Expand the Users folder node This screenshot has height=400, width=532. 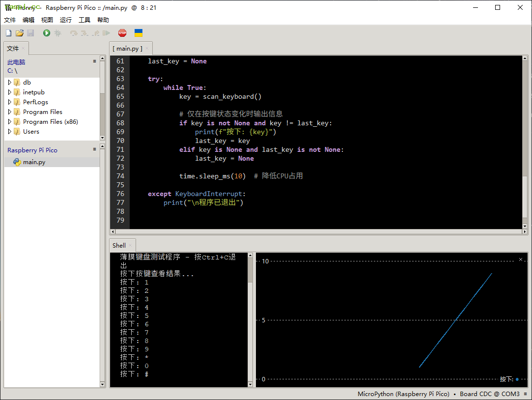(10, 132)
